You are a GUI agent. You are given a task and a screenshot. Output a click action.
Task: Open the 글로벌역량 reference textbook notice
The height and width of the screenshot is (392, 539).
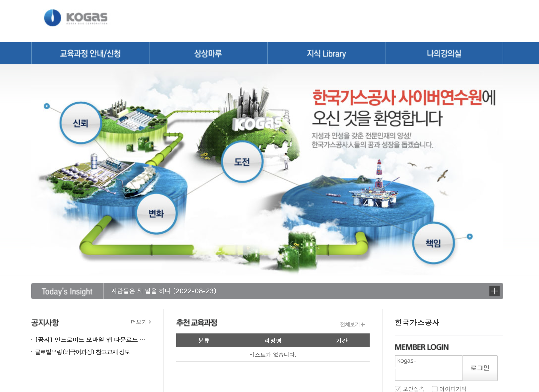click(82, 352)
